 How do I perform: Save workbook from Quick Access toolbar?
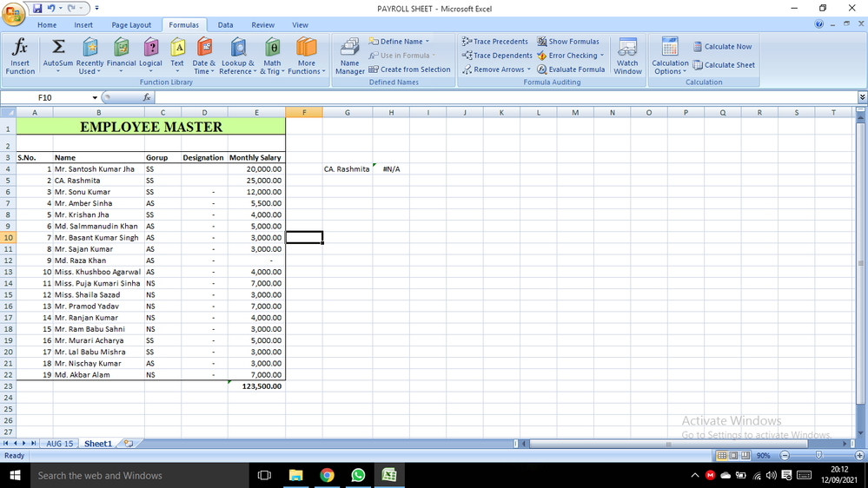[x=37, y=9]
